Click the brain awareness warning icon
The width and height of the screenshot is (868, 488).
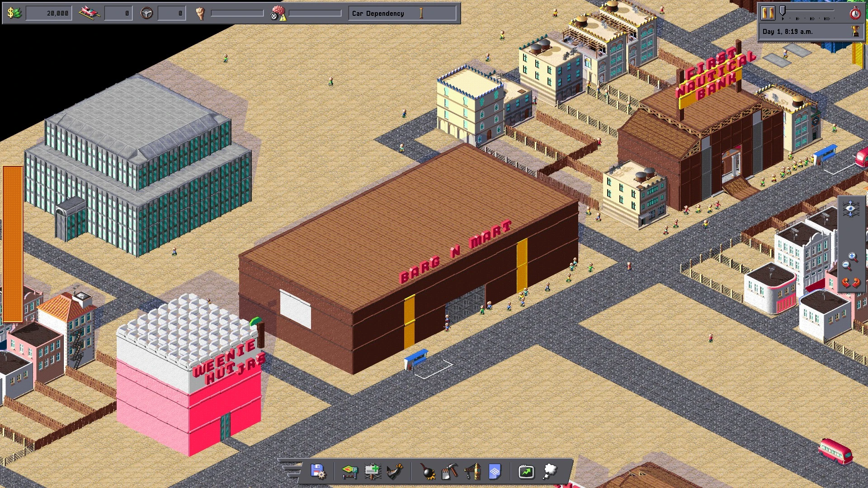(278, 13)
